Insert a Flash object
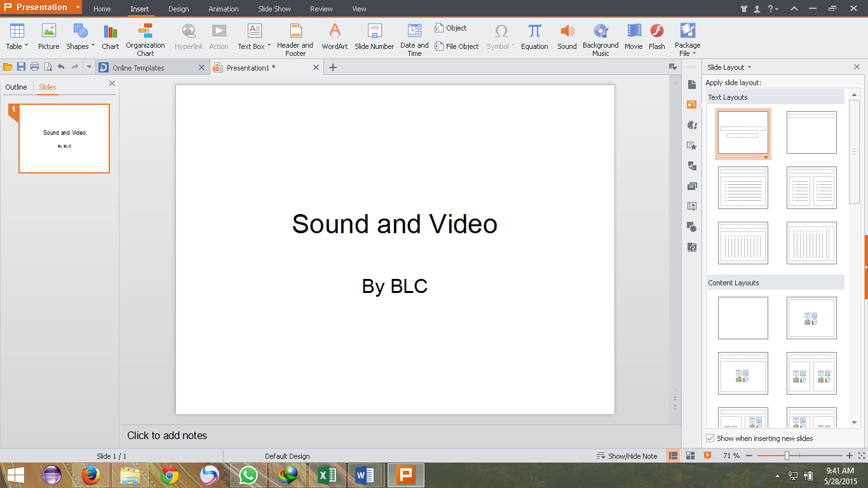The height and width of the screenshot is (488, 868). [656, 38]
